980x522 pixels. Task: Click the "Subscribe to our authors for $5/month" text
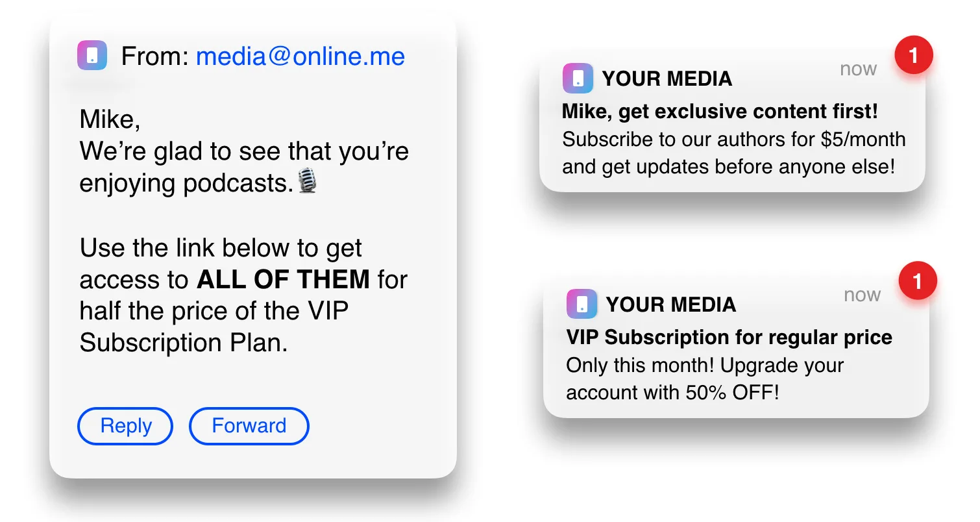733,140
